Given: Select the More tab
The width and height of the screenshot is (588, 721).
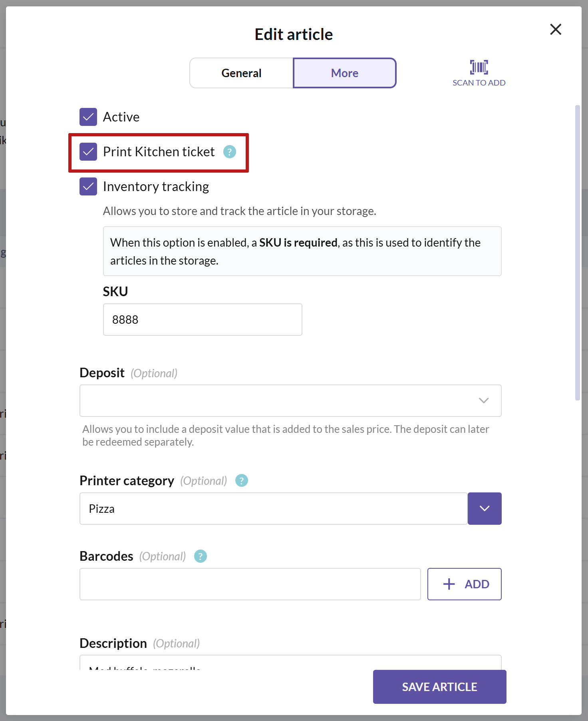Looking at the screenshot, I should 345,73.
